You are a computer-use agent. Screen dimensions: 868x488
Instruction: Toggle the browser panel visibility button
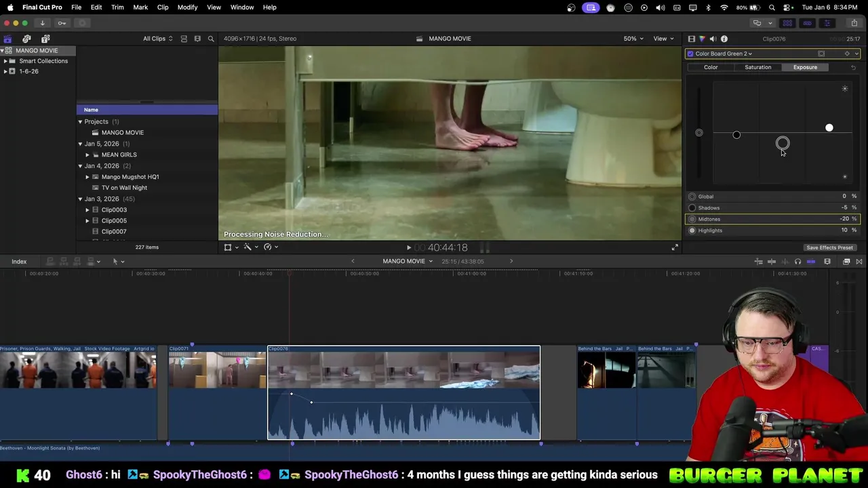787,23
